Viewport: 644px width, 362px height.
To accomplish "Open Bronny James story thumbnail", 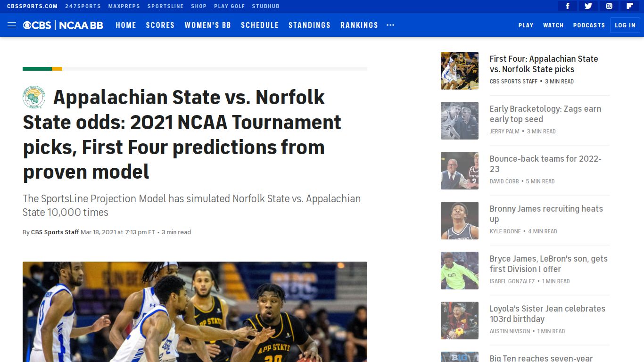I will (460, 221).
